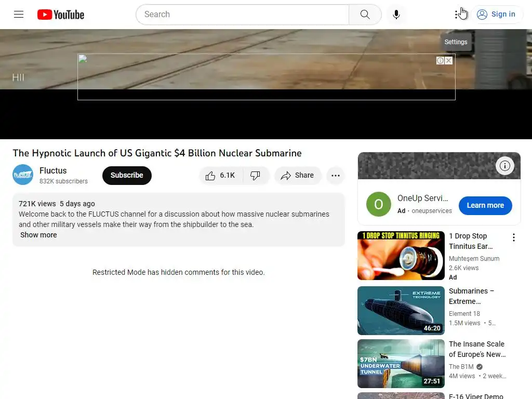
Task: Open options menu for Tinnitus ad
Action: point(514,237)
